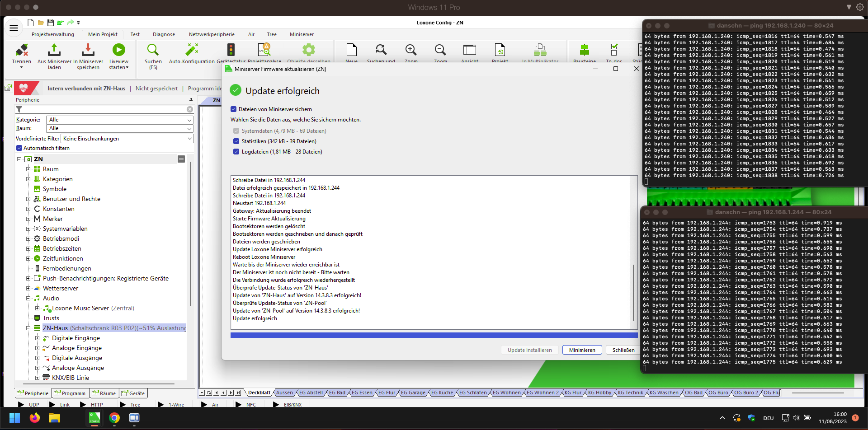Click the In Miniserver speichern download icon
The image size is (868, 430).
tap(88, 50)
